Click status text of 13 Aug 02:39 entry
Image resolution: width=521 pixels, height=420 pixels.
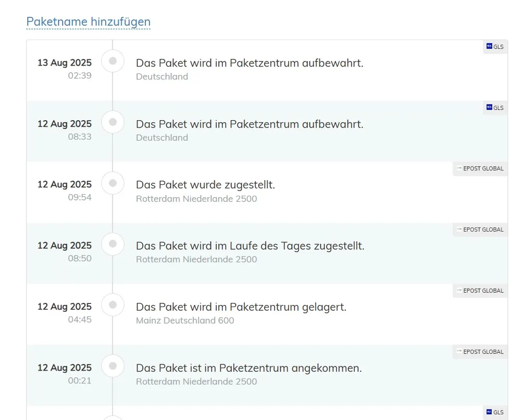(x=250, y=63)
